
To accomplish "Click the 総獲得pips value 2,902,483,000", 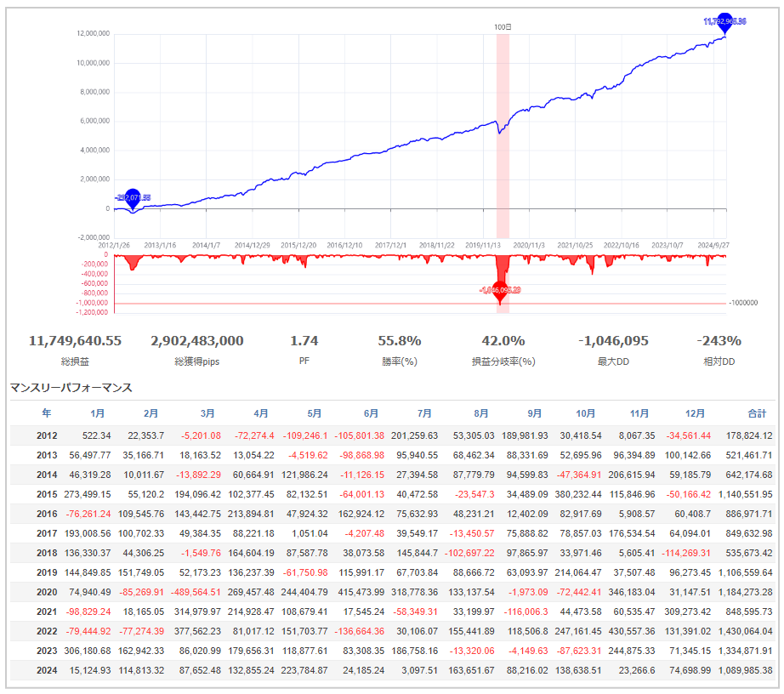I will (x=197, y=341).
